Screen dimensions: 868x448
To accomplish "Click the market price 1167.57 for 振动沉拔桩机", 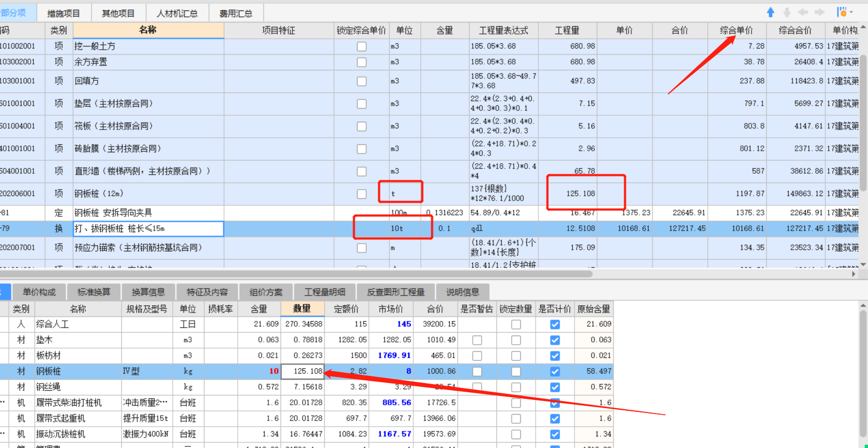I will coord(391,434).
